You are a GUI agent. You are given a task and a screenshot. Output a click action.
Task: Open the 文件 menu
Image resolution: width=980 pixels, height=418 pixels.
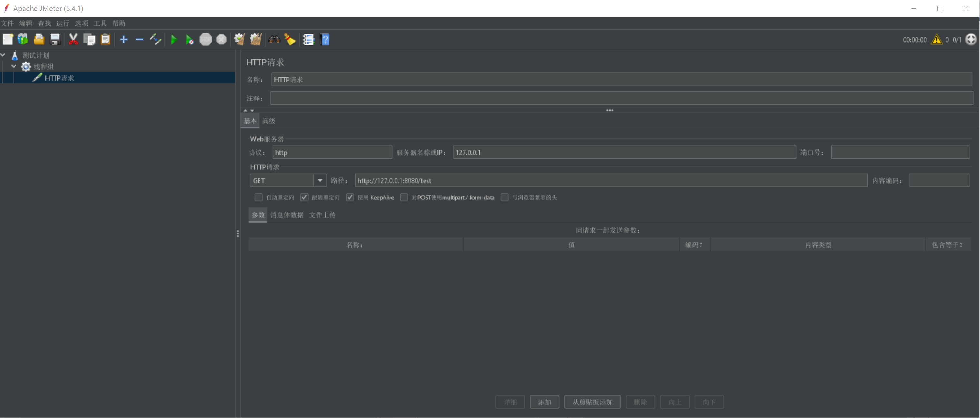click(7, 24)
